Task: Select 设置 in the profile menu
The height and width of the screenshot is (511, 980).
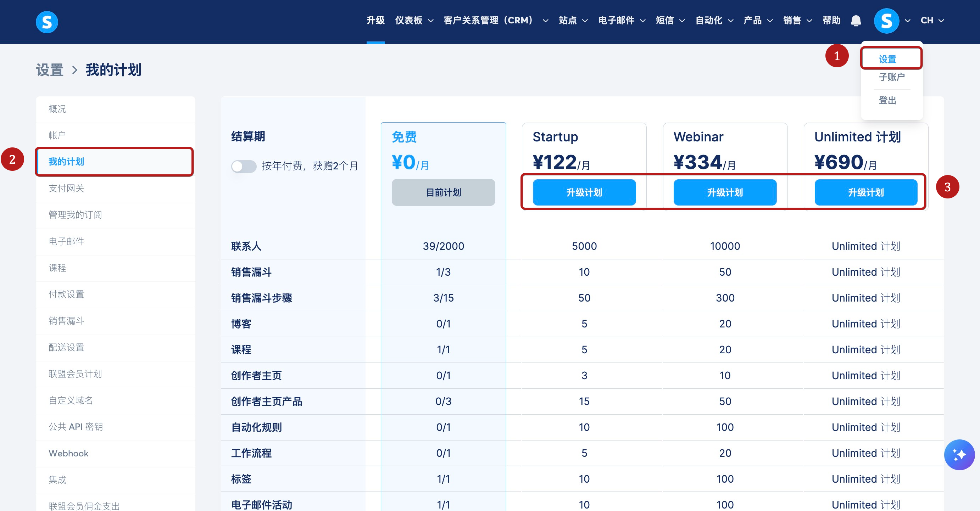Action: click(x=887, y=59)
